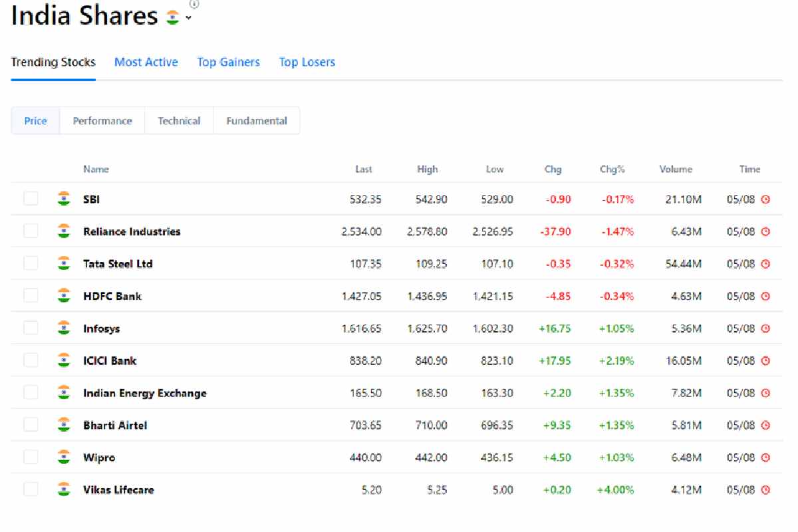Open the country dropdown arrow beside India Shares
The image size is (798, 532).
[x=189, y=19]
